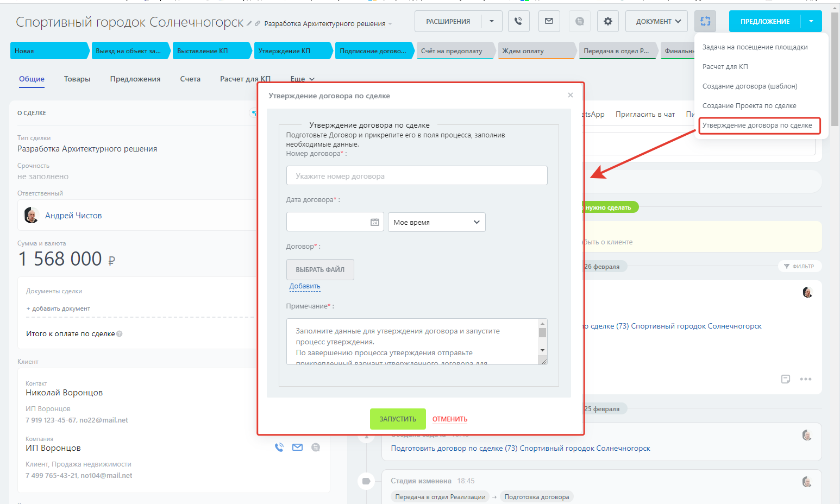The image size is (840, 504).
Task: Click the green ЗАПУСТИТЬ button
Action: click(x=398, y=419)
